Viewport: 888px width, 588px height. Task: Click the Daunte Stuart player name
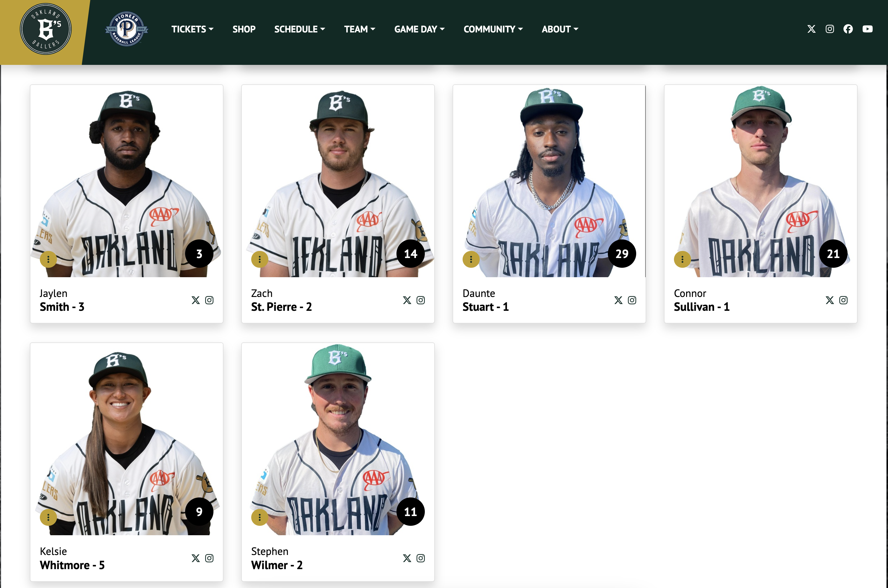coord(485,300)
